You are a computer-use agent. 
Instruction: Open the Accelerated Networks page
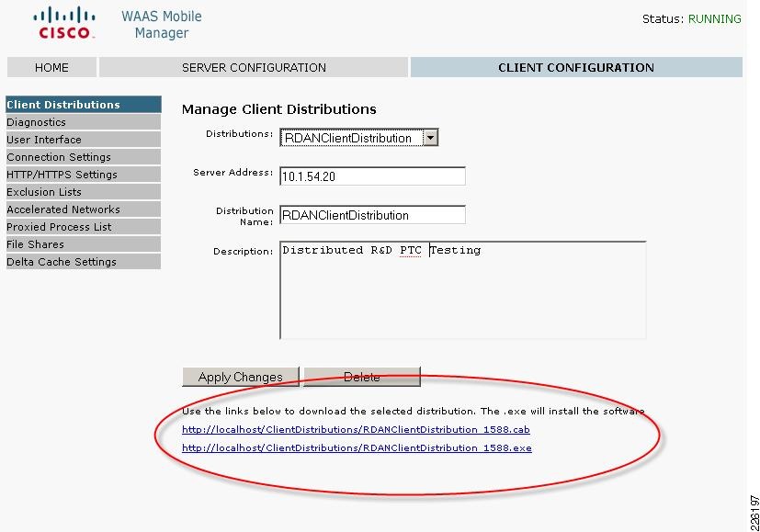84,209
